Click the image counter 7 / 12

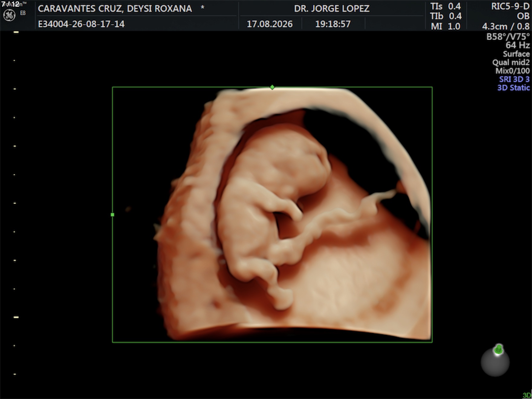pyautogui.click(x=10, y=4)
